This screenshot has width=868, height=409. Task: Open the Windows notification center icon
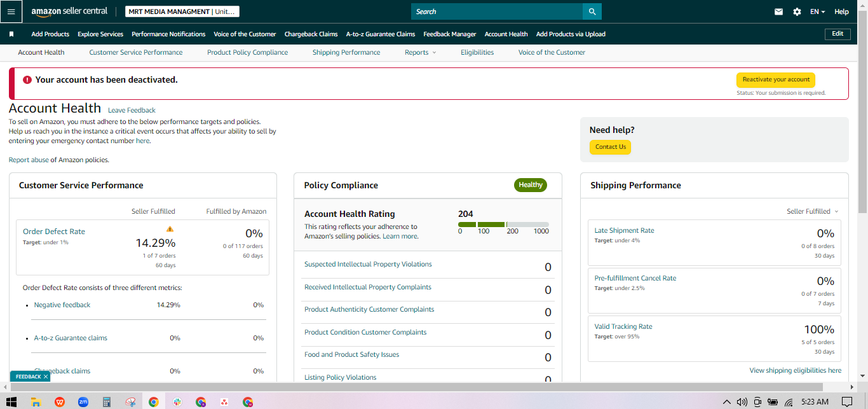tap(846, 402)
